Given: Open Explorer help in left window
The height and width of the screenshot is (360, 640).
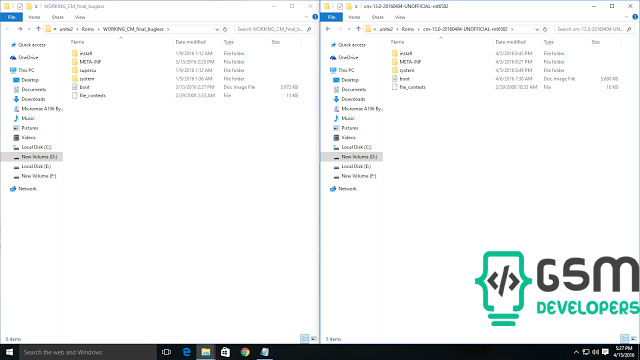Looking at the screenshot, I should point(315,17).
